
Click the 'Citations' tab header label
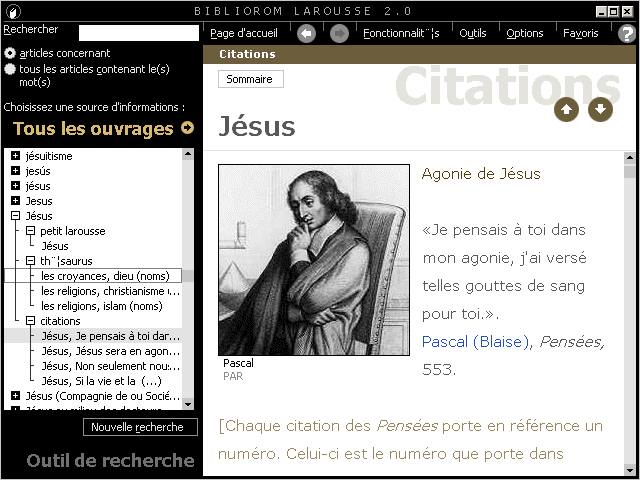pyautogui.click(x=247, y=54)
